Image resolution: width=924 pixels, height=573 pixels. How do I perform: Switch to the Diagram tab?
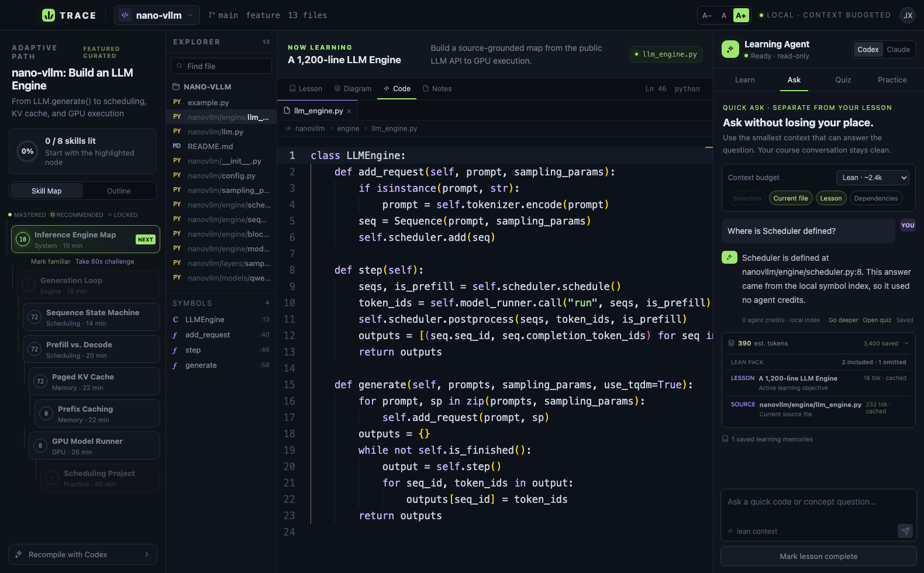click(x=353, y=88)
